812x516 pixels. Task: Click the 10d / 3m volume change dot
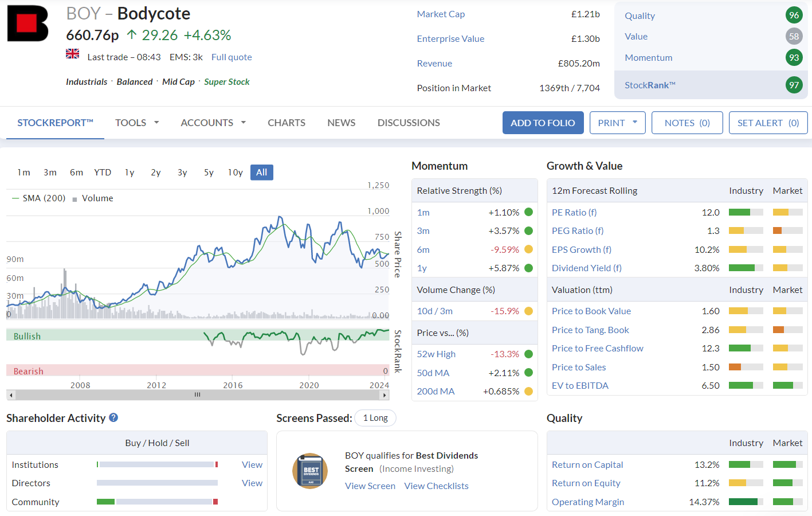[528, 311]
